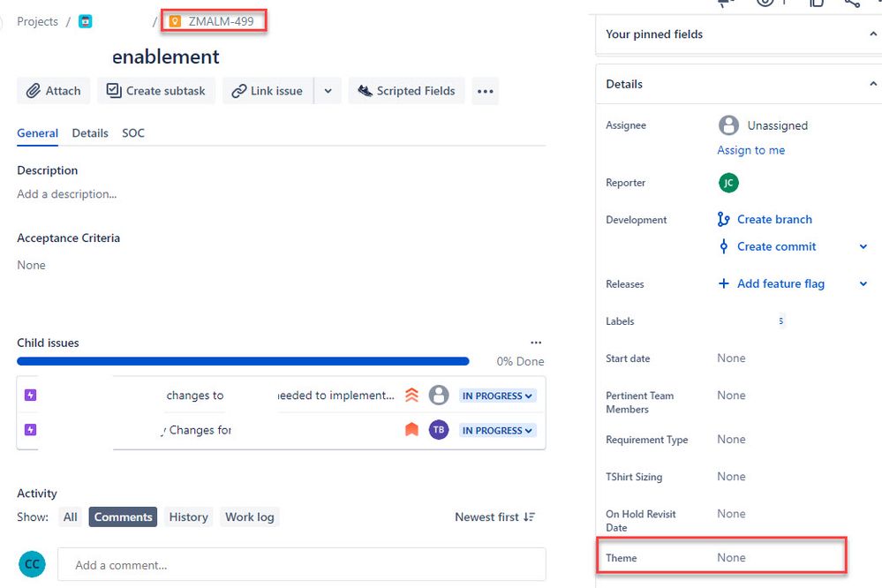
Task: Open Scripted Fields menu
Action: pos(407,91)
